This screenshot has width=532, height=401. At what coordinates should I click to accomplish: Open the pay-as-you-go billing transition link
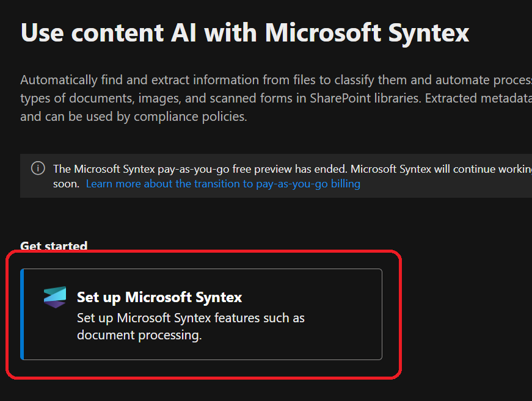(223, 184)
